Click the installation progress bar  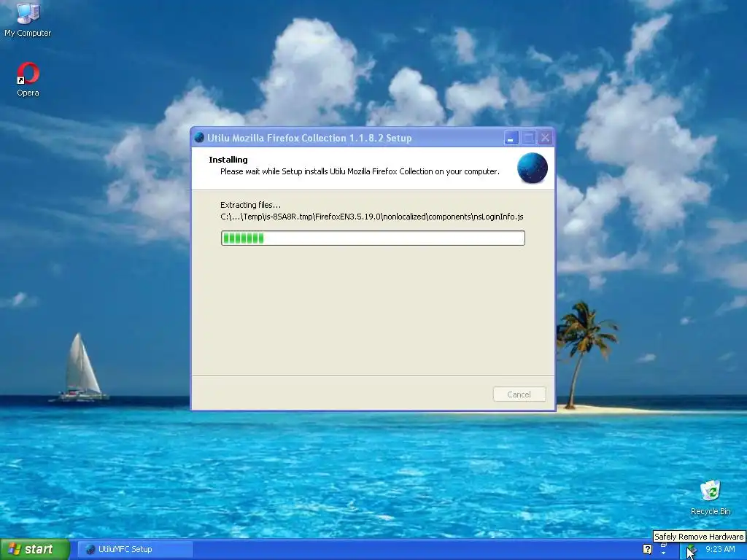pyautogui.click(x=373, y=238)
